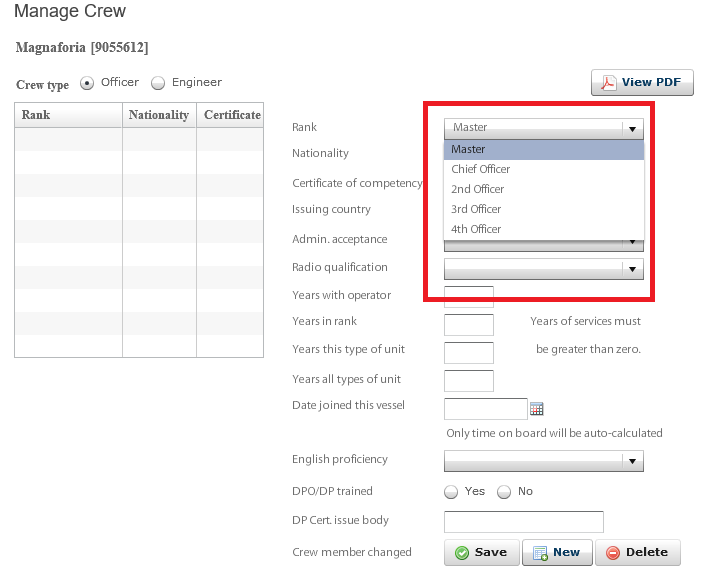
Task: Choose DPO/DP trained No option
Action: tap(504, 492)
